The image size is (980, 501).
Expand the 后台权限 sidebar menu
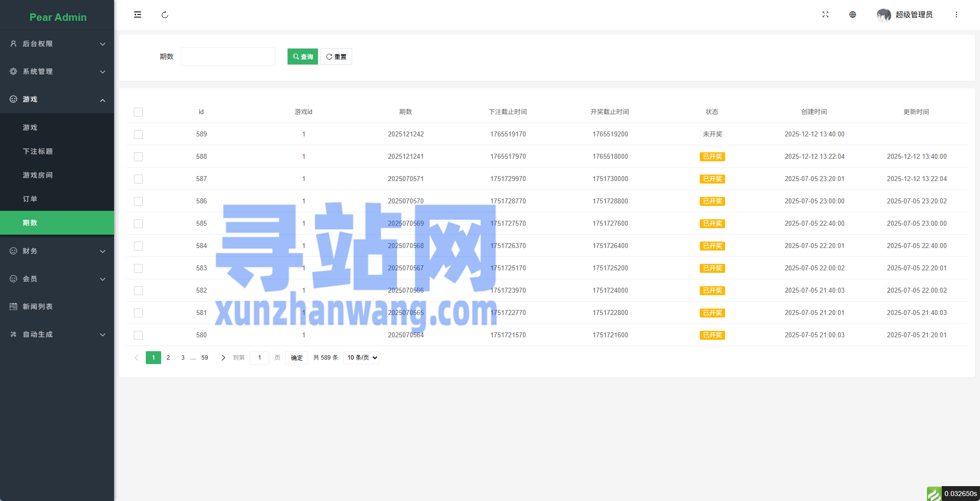pyautogui.click(x=57, y=44)
